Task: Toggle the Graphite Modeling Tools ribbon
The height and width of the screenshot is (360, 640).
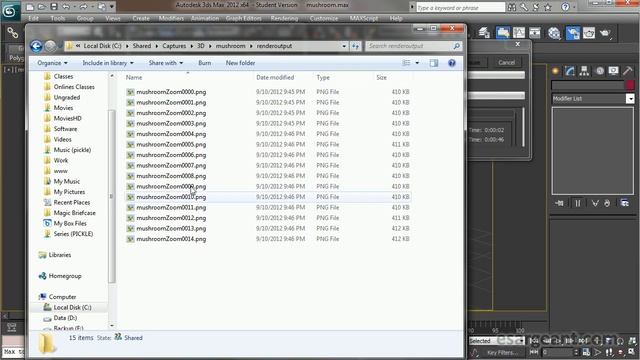Action: point(503,33)
